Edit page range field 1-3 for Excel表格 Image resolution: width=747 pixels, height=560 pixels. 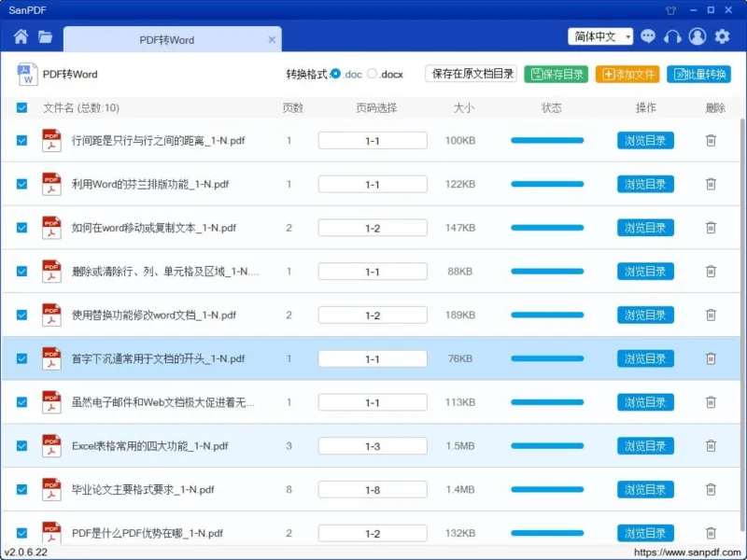pos(373,446)
